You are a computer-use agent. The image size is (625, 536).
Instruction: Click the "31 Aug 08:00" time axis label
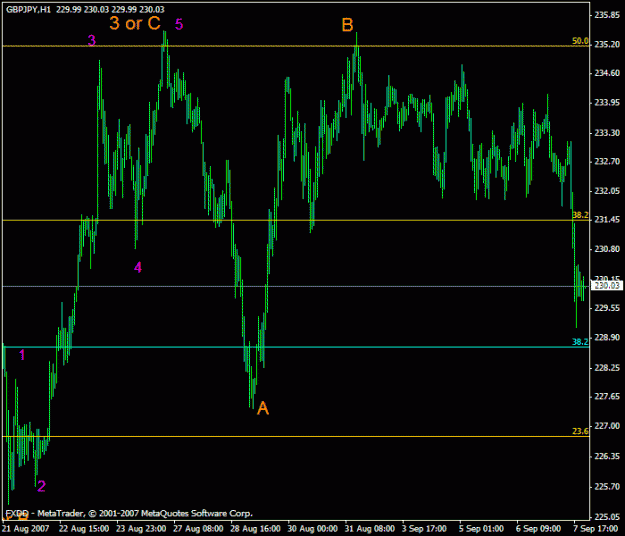tap(369, 529)
